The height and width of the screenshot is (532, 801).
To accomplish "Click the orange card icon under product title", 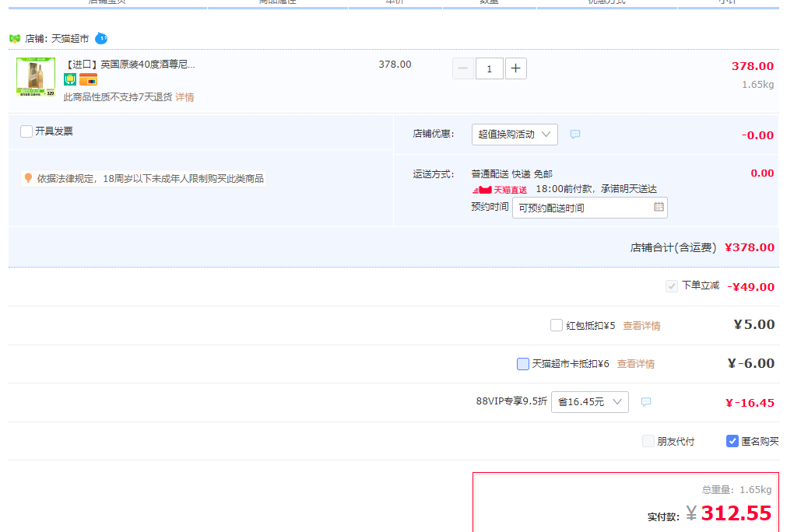I will pyautogui.click(x=88, y=79).
